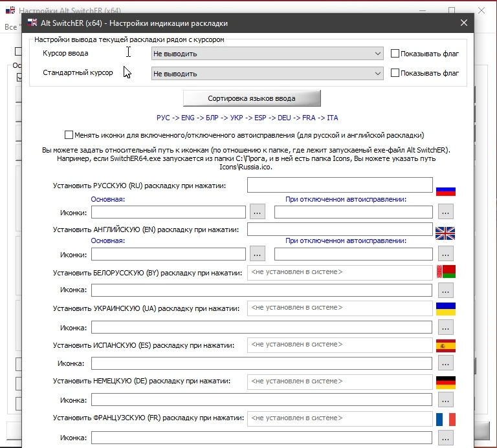Enable 'Показывать флаг' for Стандартный курсор

point(395,73)
